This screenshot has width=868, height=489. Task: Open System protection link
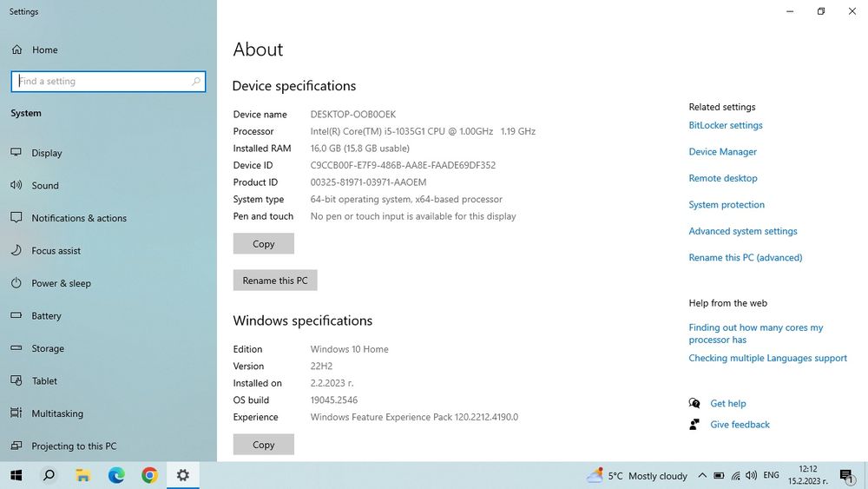click(727, 205)
